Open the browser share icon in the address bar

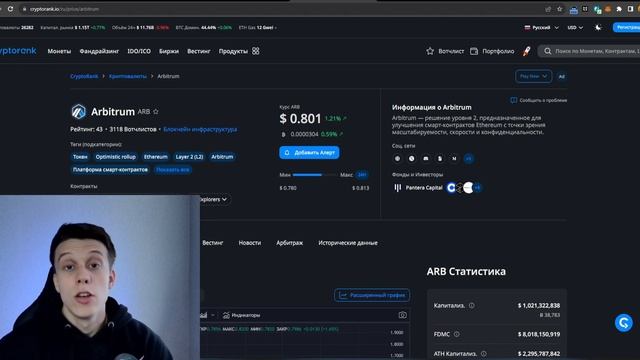click(x=548, y=9)
